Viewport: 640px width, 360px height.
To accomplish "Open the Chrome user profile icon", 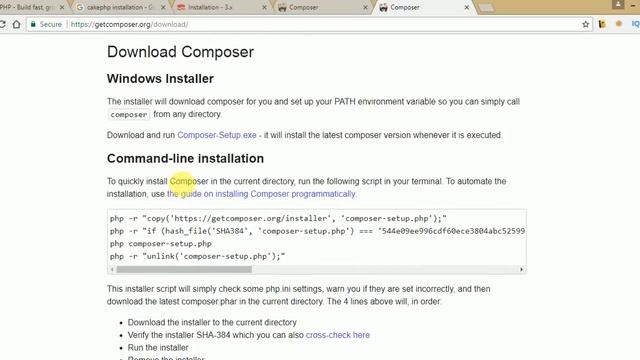I will (618, 4).
